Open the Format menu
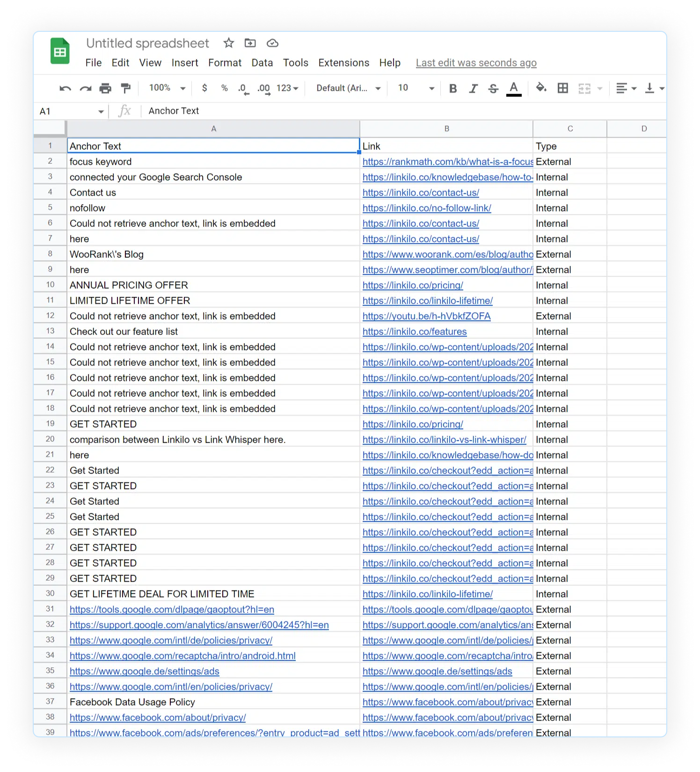700x772 pixels. 225,63
